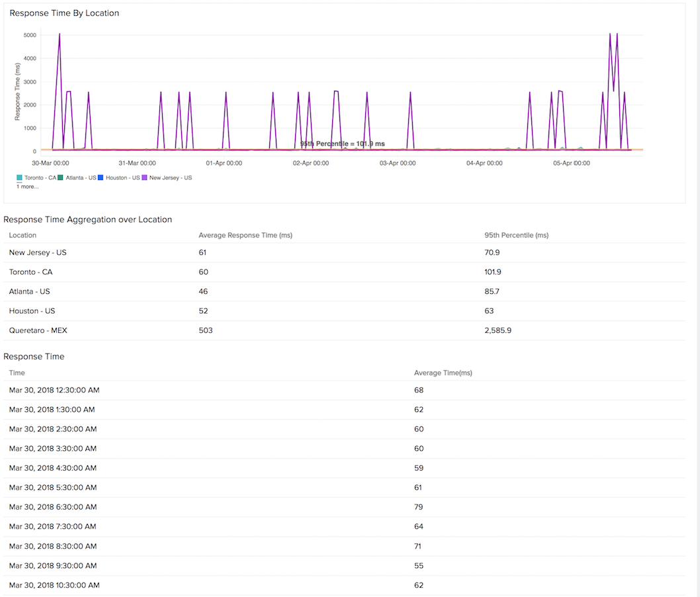Viewport: 700px width, 597px height.
Task: Click the Time column header
Action: (17, 373)
